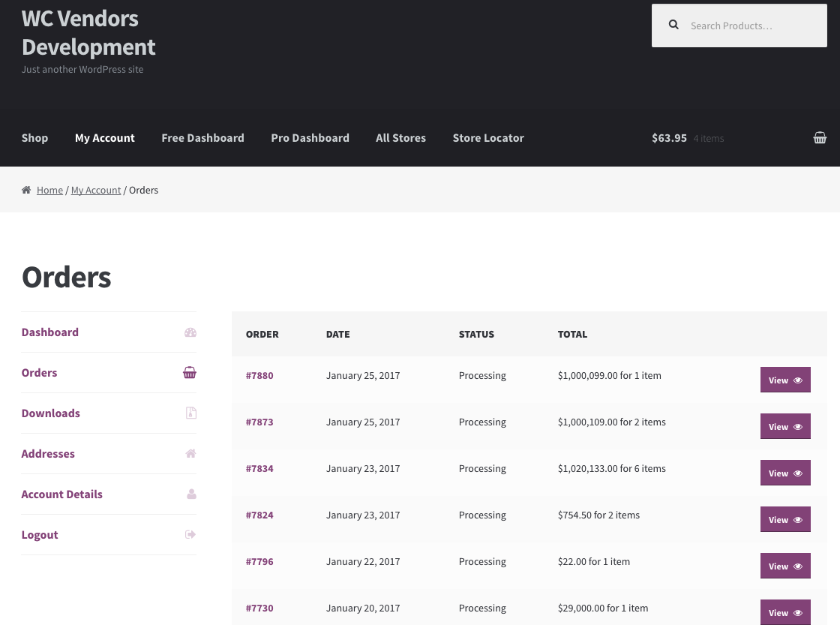The image size is (840, 625).
Task: Click the Orders basket icon in sidebar
Action: click(190, 373)
